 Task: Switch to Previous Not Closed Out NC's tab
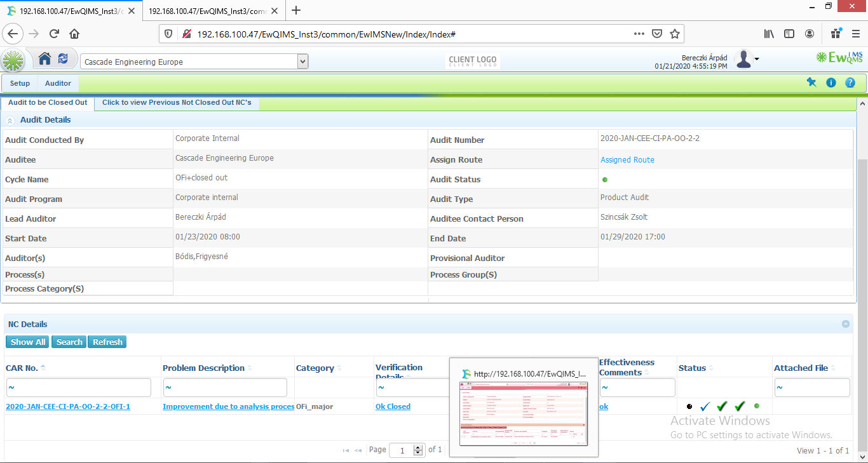pyautogui.click(x=177, y=103)
